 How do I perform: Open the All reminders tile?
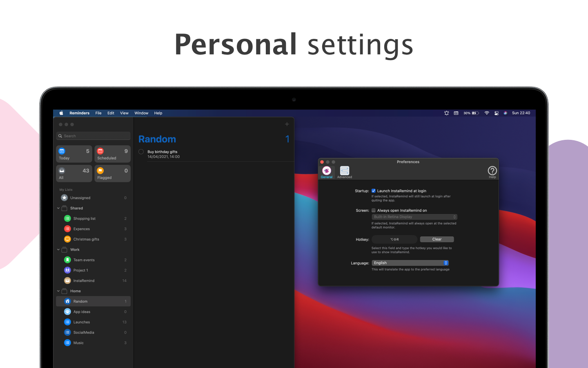[x=74, y=174]
